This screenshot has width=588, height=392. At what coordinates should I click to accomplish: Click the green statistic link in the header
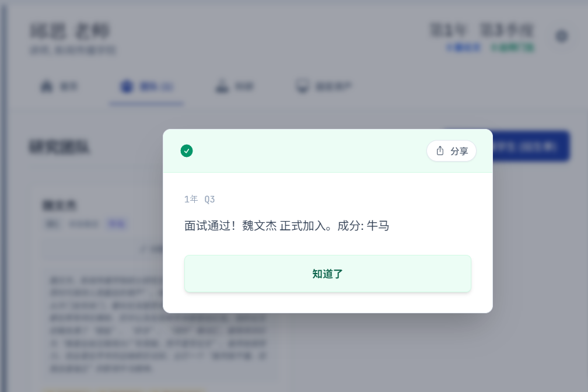(512, 48)
